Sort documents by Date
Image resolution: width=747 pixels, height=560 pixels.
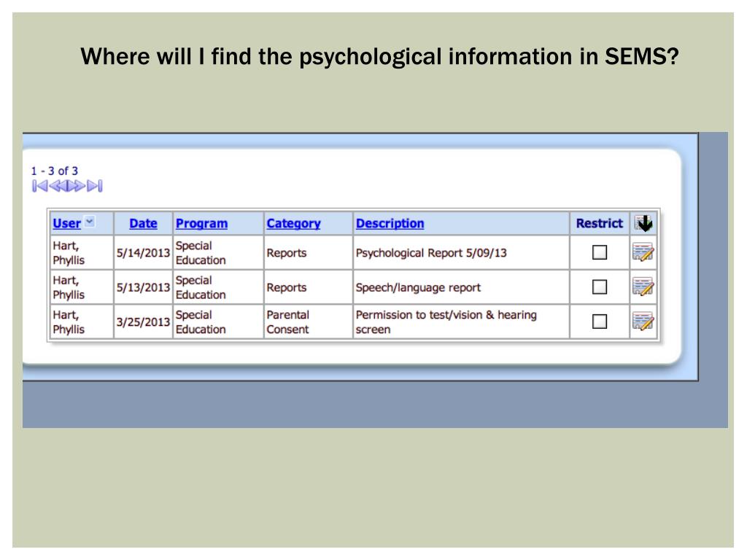point(143,223)
